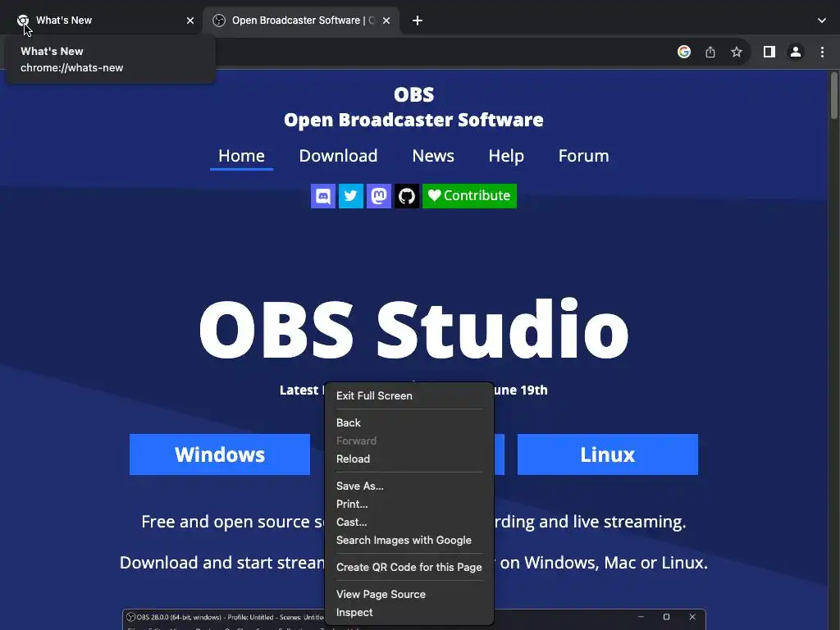
Task: Open the News nav link
Action: pos(433,156)
